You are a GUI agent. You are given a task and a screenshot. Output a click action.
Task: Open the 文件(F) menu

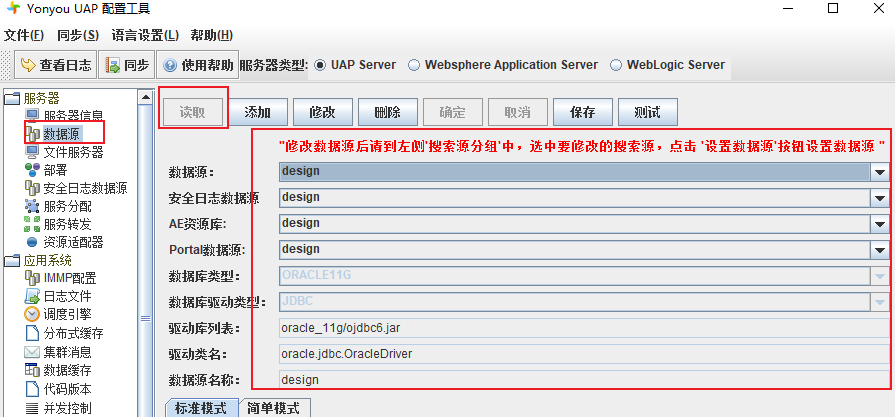tap(24, 35)
